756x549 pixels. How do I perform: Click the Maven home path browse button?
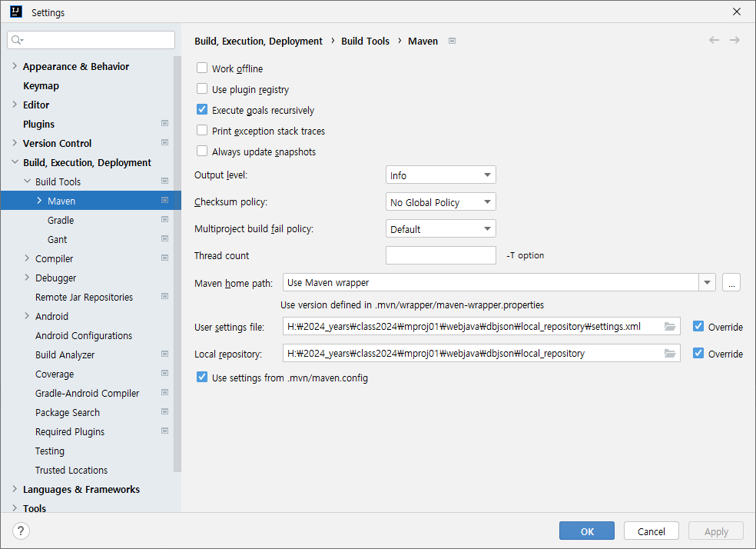[x=731, y=283]
